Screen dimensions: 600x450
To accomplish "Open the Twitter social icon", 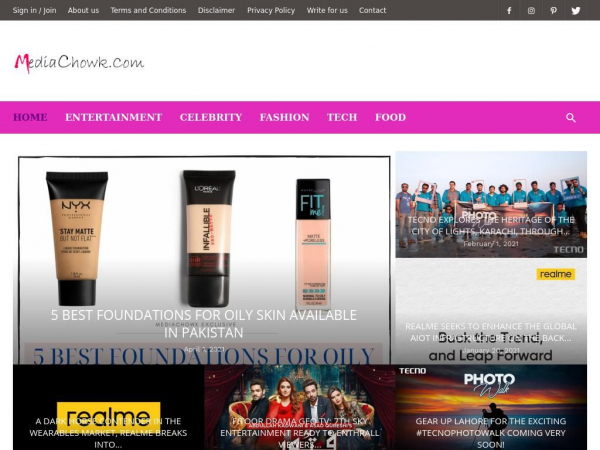I will click(x=576, y=10).
